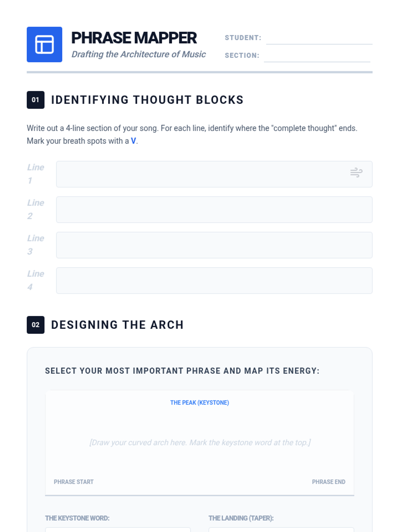Click The Peak (Keystone) label
The image size is (399, 532).
tap(199, 403)
